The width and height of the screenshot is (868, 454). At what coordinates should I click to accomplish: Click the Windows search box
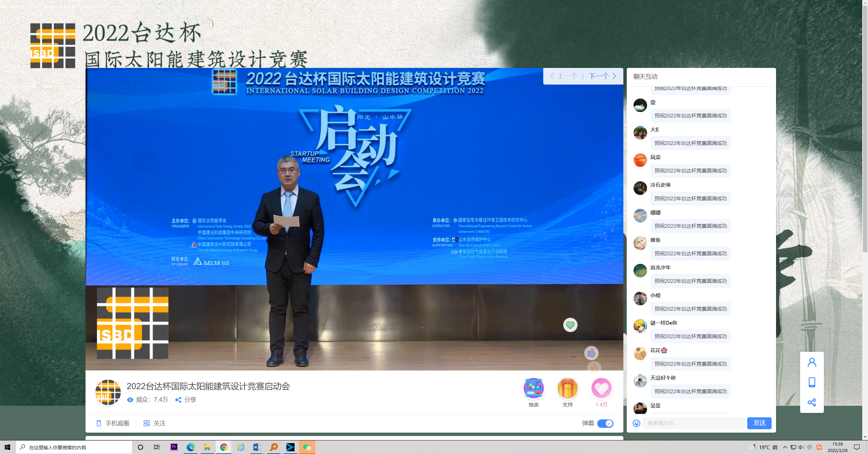pyautogui.click(x=74, y=447)
